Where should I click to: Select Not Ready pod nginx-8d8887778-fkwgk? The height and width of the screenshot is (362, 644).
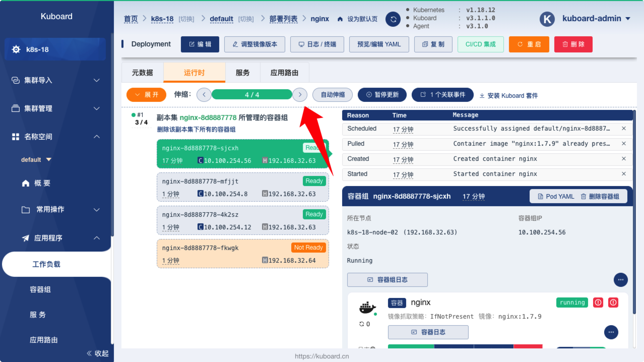(x=243, y=254)
